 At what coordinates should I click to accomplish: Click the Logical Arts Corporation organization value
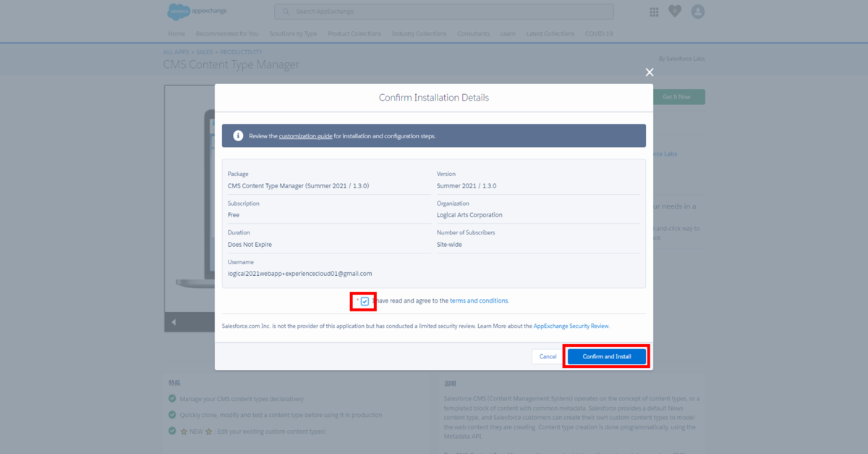tap(469, 215)
